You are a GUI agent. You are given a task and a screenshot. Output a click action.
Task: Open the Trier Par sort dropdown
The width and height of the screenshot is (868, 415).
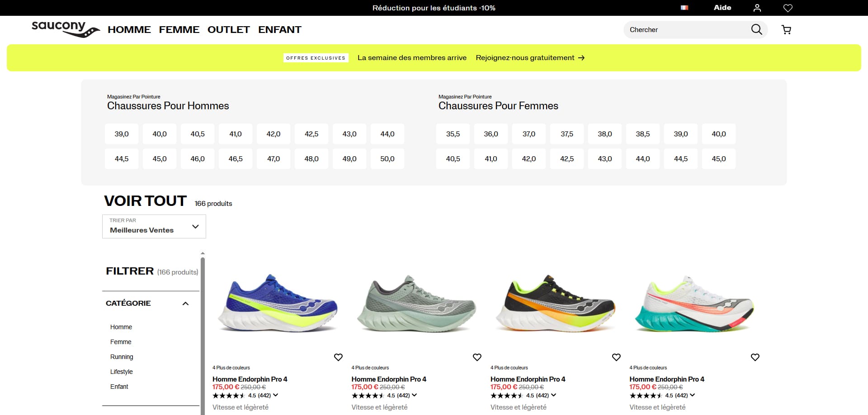point(154,226)
